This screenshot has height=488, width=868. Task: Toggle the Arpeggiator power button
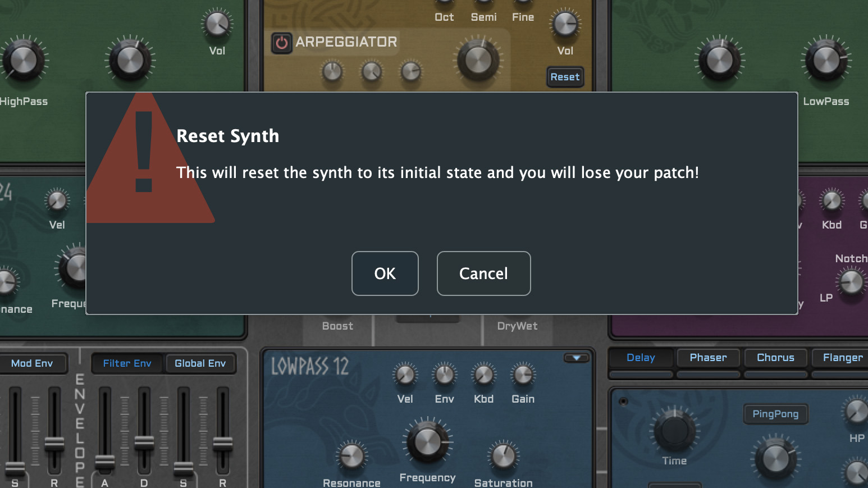coord(282,43)
